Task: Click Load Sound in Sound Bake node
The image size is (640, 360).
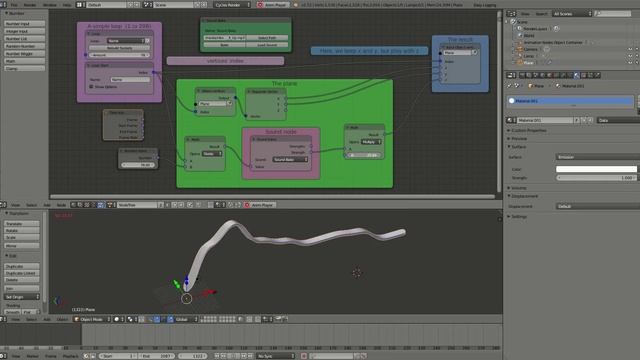Action: pyautogui.click(x=267, y=45)
